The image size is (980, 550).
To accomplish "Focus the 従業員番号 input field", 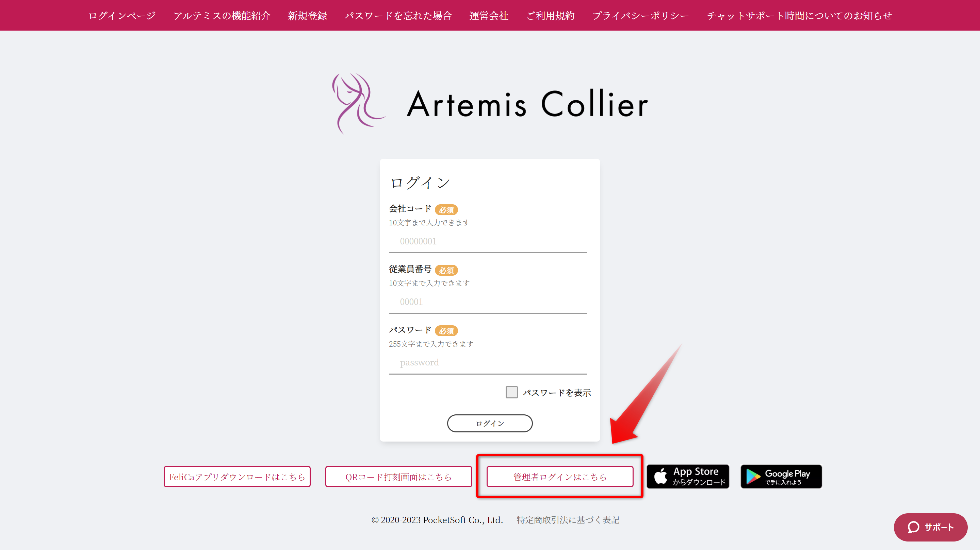I will tap(488, 302).
